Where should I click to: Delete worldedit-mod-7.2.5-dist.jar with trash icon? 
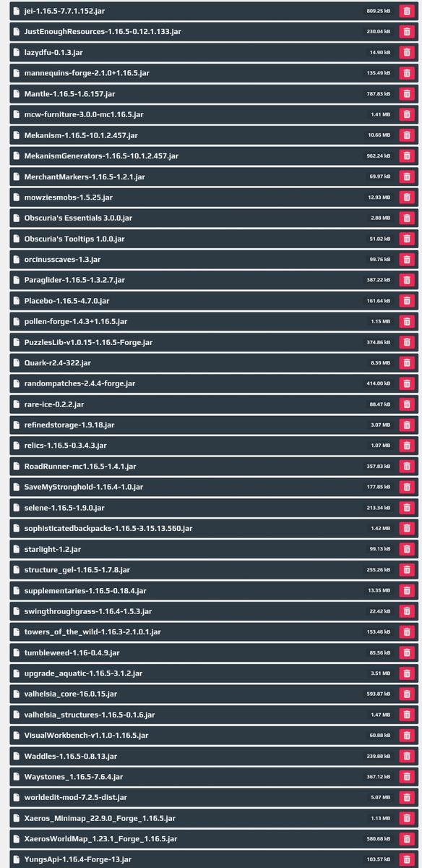(407, 796)
